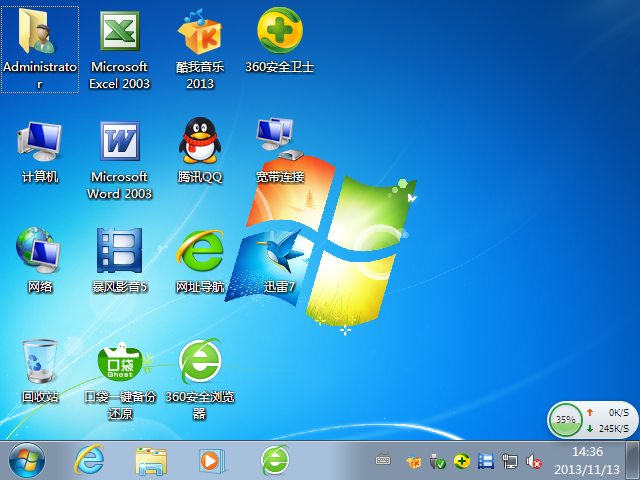This screenshot has width=640, height=480.
Task: Click the muted volume tray icon
Action: pos(535,462)
